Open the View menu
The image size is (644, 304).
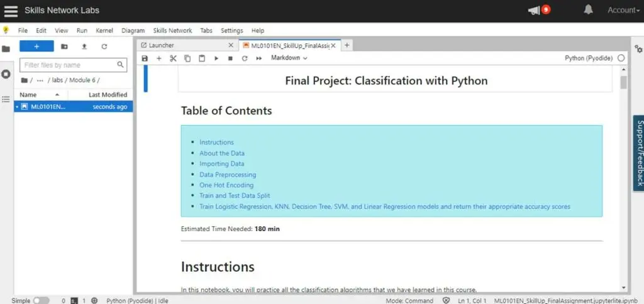(x=62, y=30)
